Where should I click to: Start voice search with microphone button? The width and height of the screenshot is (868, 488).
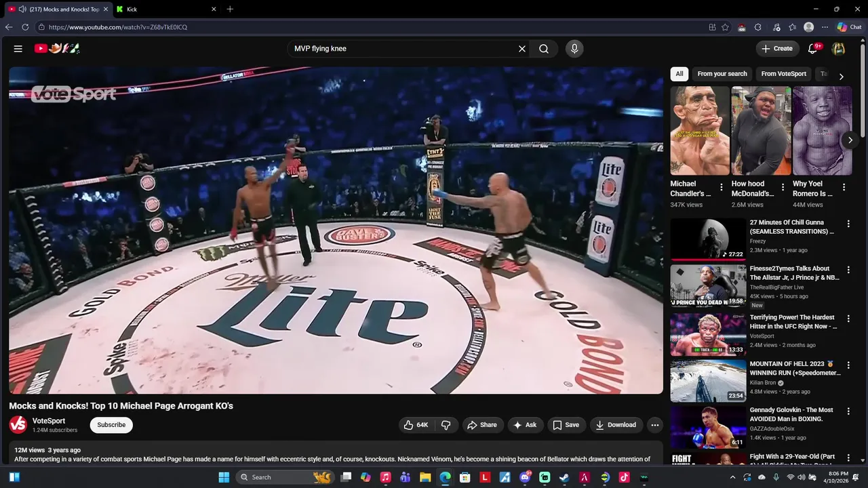[574, 49]
